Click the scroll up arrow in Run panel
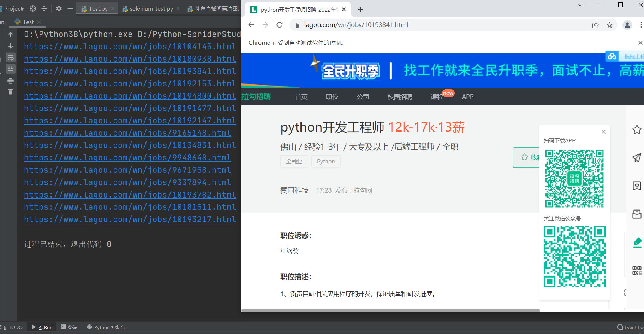Image resolution: width=644 pixels, height=334 pixels. click(11, 35)
